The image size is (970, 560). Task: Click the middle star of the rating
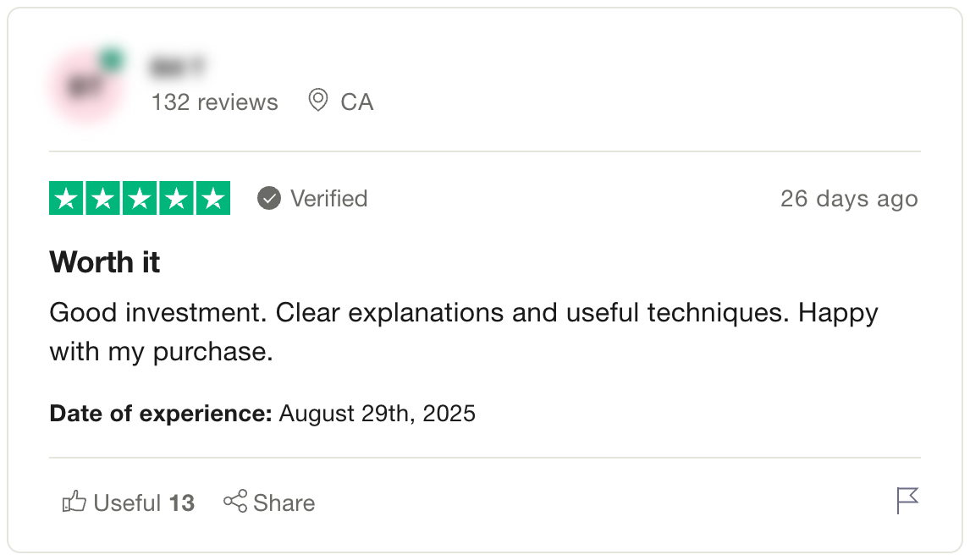[x=141, y=198]
